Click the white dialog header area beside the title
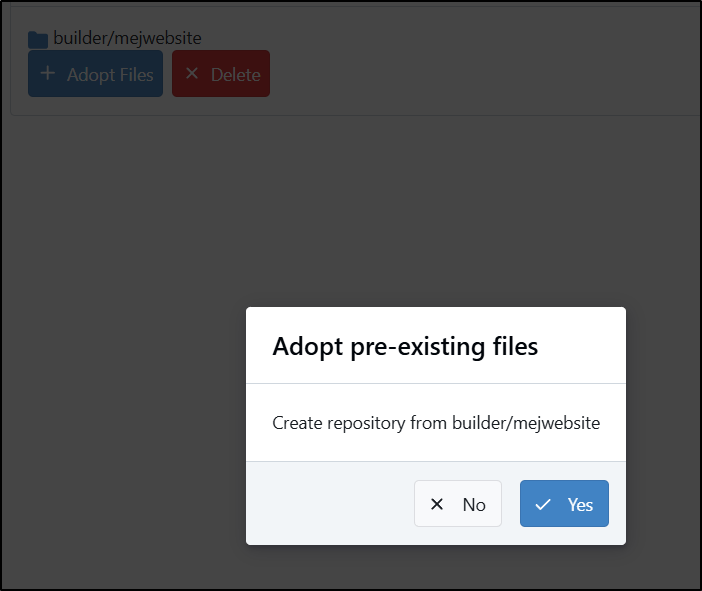702x591 pixels. (x=581, y=346)
